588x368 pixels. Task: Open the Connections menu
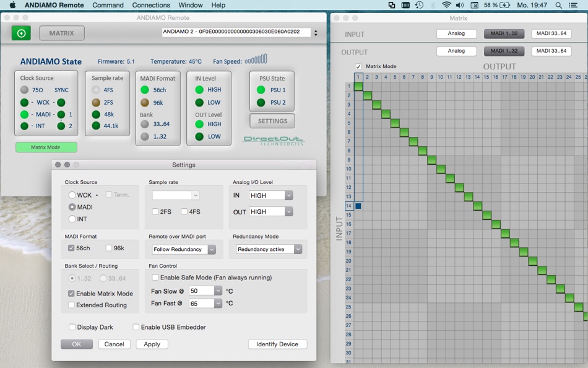point(151,5)
